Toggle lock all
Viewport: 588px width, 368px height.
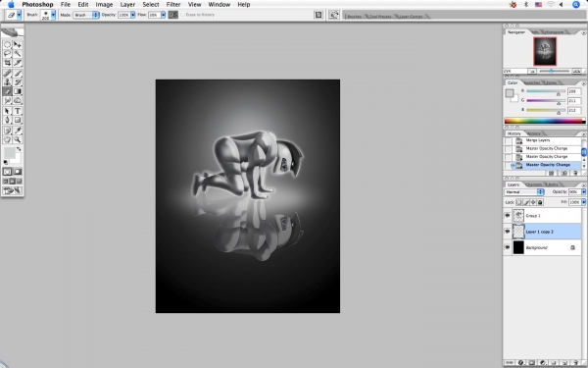click(540, 202)
